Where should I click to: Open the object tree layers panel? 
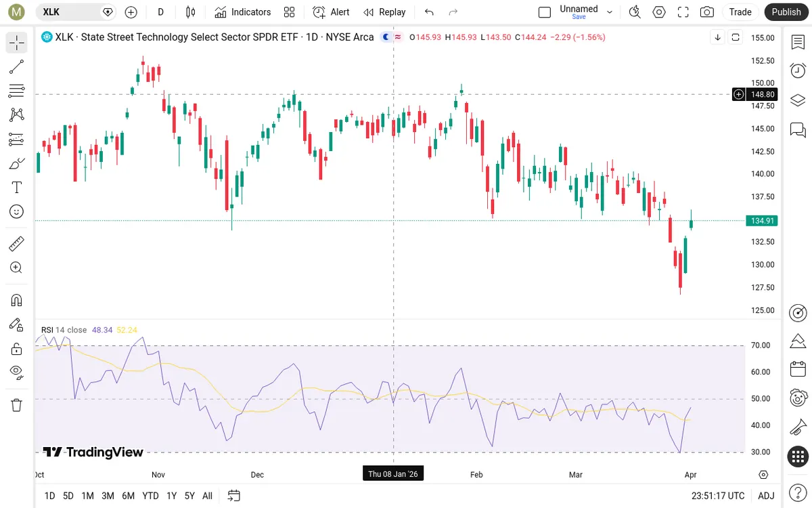(x=798, y=100)
